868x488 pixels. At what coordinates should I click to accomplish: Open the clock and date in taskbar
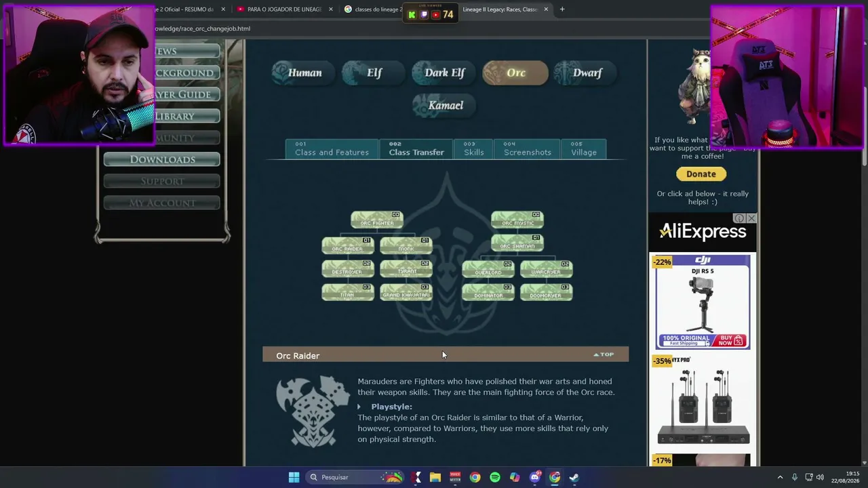(x=846, y=477)
